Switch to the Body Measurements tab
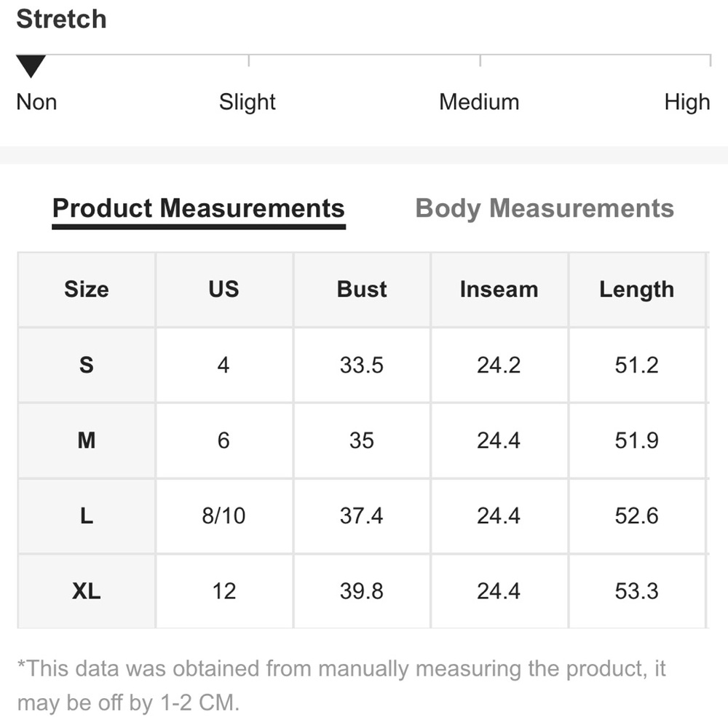The height and width of the screenshot is (728, 728). 545,209
